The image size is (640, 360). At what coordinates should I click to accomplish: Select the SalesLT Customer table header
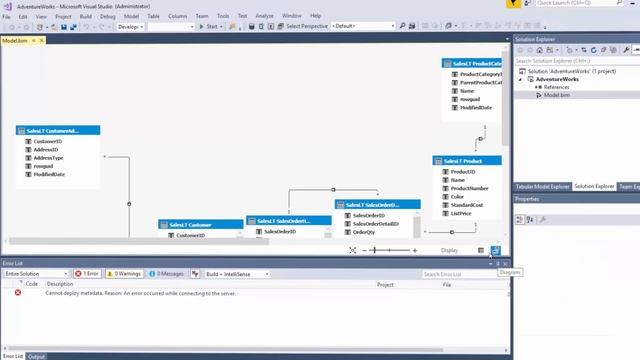pyautogui.click(x=201, y=224)
